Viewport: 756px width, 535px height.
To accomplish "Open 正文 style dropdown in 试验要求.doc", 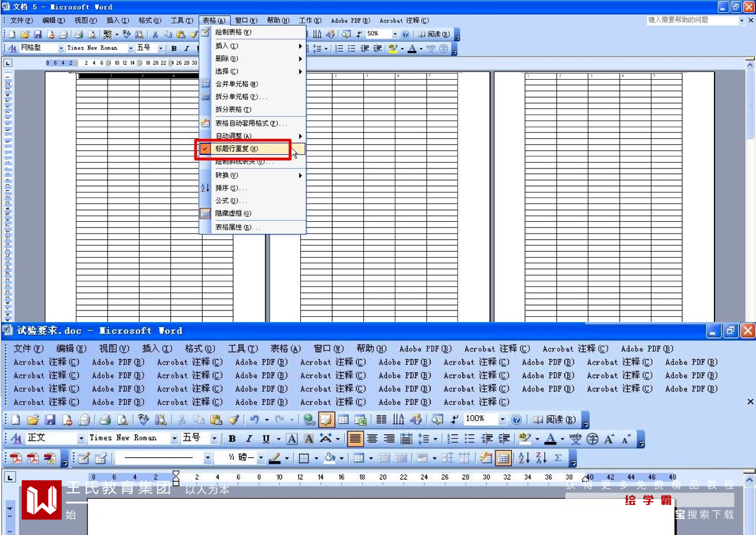I will click(x=81, y=439).
